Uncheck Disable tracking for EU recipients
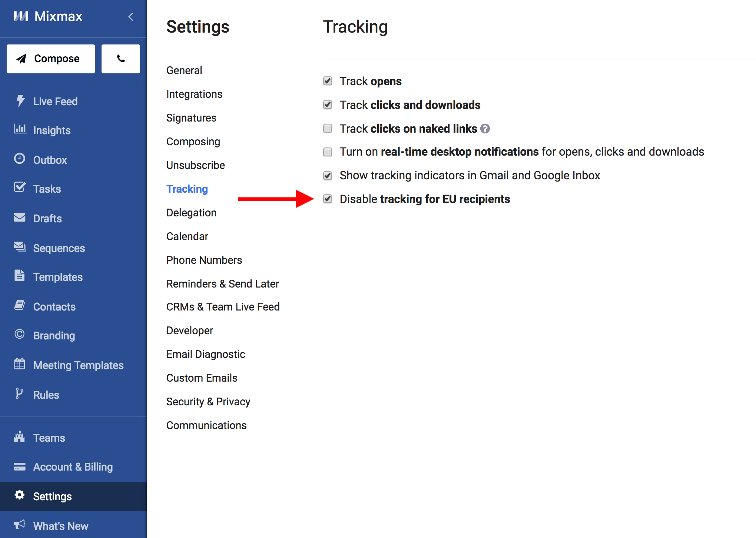Viewport: 756px width, 538px height. point(328,199)
